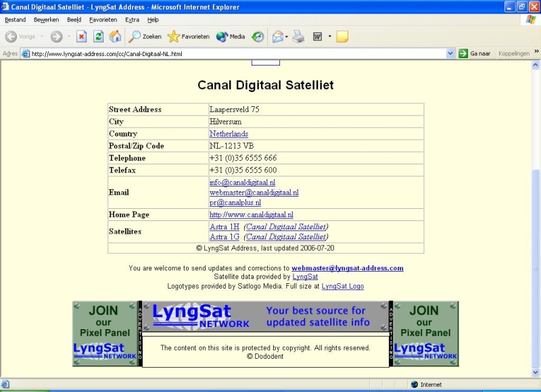Click the pr@canalplus.nl email link
This screenshot has width=541, height=392.
235,202
